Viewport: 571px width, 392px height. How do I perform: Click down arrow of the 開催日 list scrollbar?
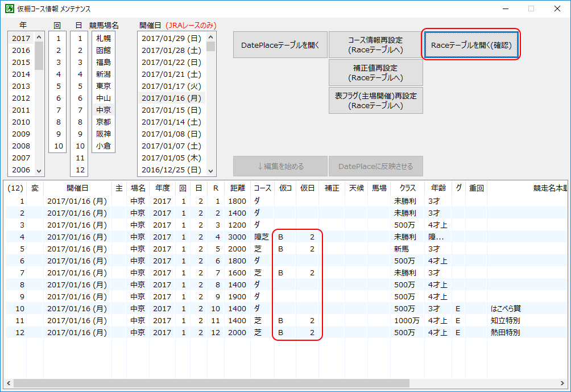point(210,171)
